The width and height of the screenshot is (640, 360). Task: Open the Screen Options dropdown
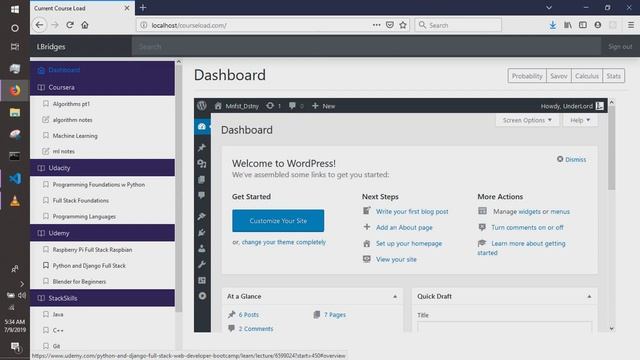[x=527, y=120]
